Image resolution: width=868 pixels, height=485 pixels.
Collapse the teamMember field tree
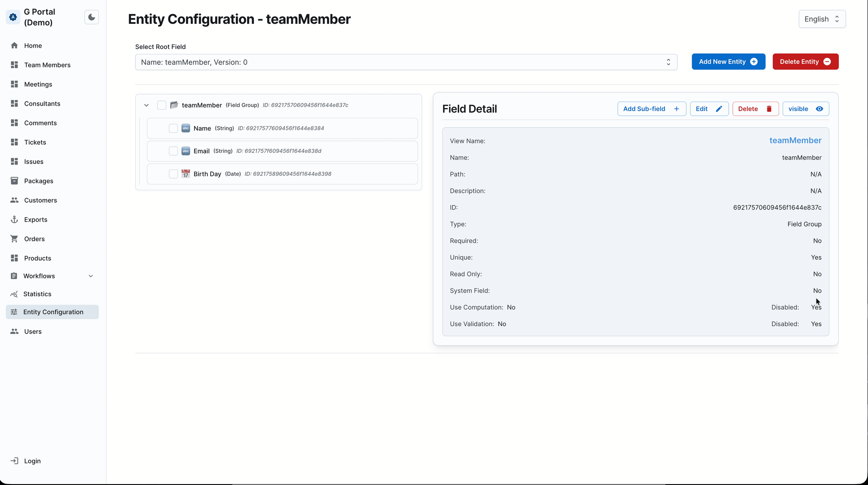coord(146,105)
